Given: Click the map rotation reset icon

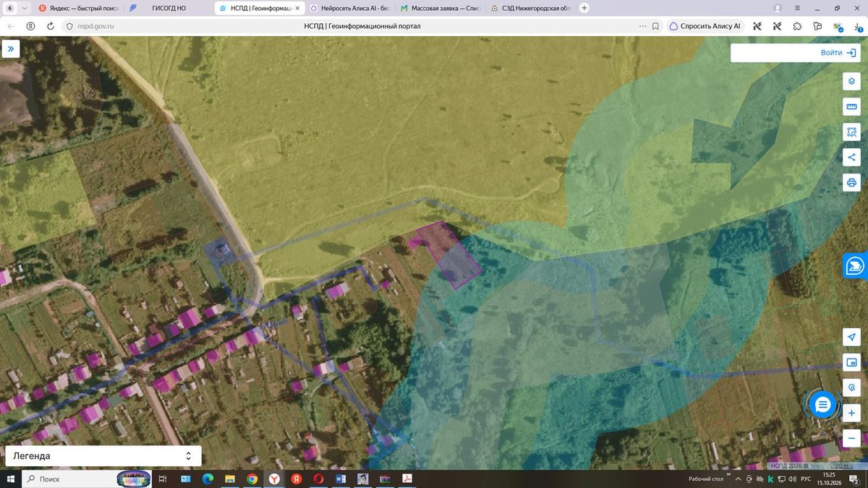Looking at the screenshot, I should 851,388.
